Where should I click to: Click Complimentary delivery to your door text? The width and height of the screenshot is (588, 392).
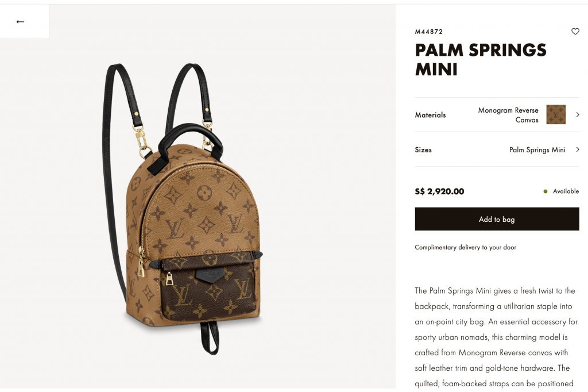click(465, 247)
